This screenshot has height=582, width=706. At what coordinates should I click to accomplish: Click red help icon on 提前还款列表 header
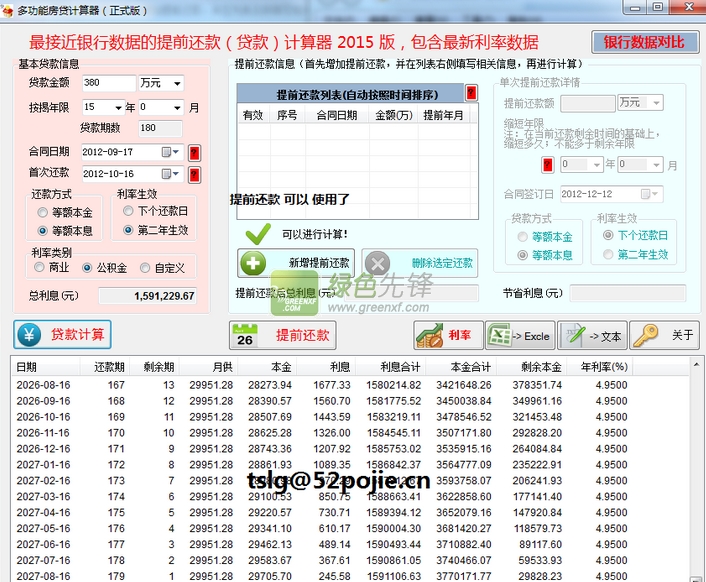click(471, 93)
